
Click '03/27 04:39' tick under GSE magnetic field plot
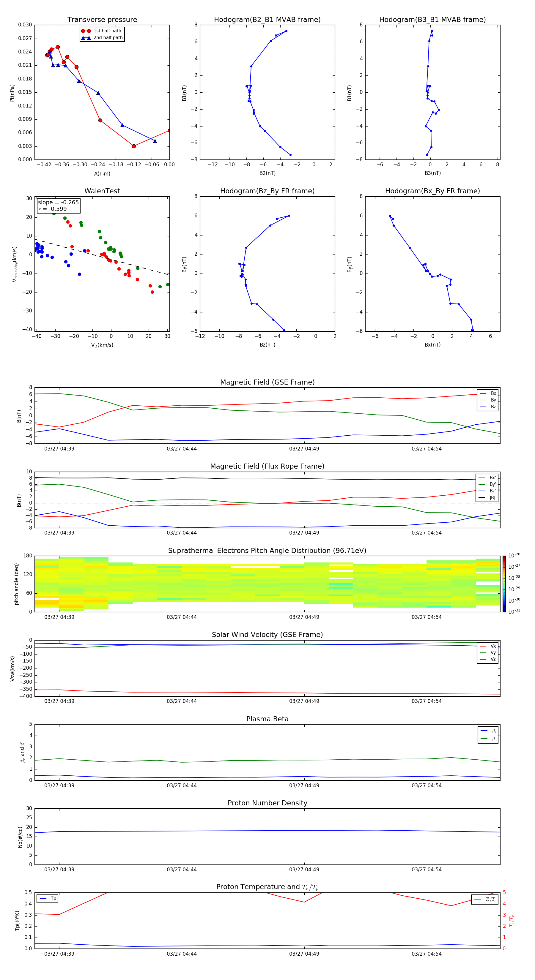[59, 448]
